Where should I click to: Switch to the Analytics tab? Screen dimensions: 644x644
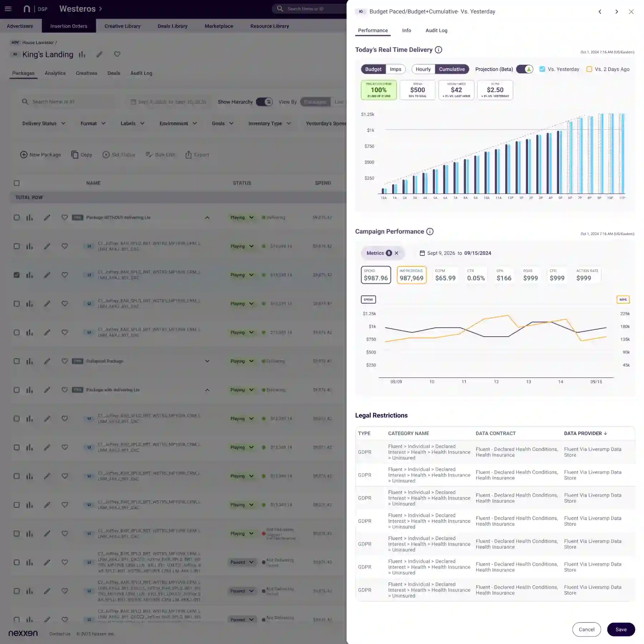[55, 73]
